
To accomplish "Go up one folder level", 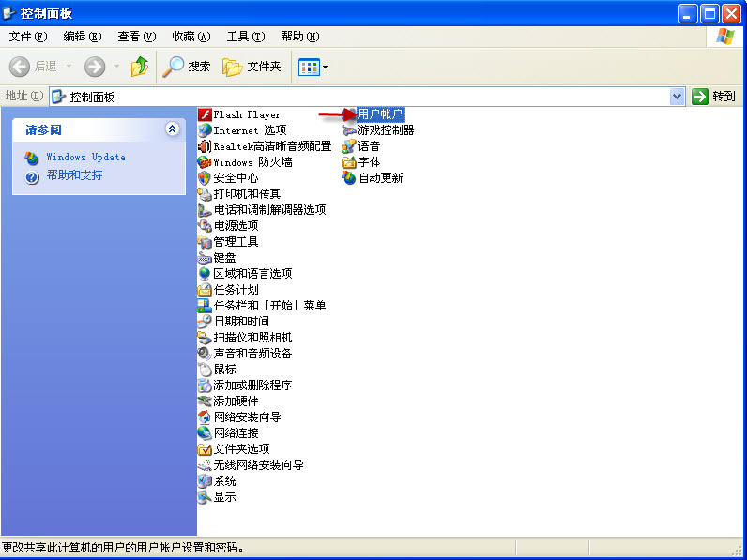I will point(140,67).
